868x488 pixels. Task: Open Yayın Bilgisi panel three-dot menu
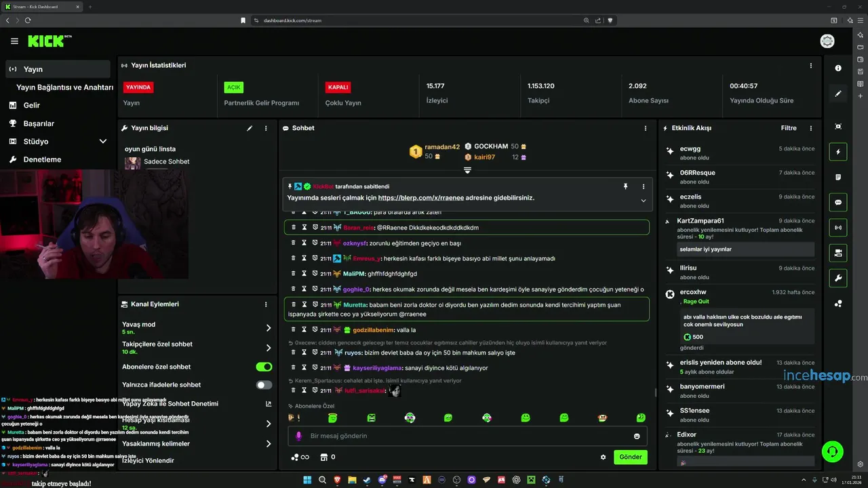(266, 128)
